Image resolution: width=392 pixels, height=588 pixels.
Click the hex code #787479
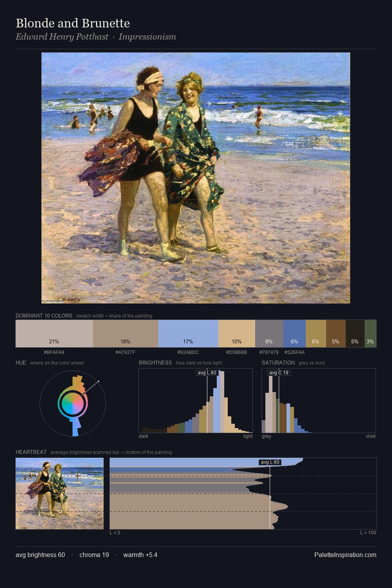[x=269, y=352]
